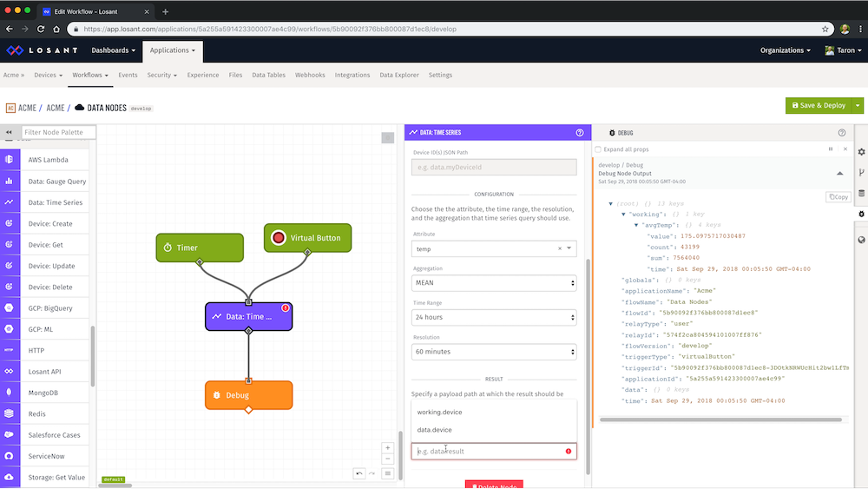Screen dimensions: 868x489
Task: Select the GCP: ML palette icon
Action: pos(10,329)
